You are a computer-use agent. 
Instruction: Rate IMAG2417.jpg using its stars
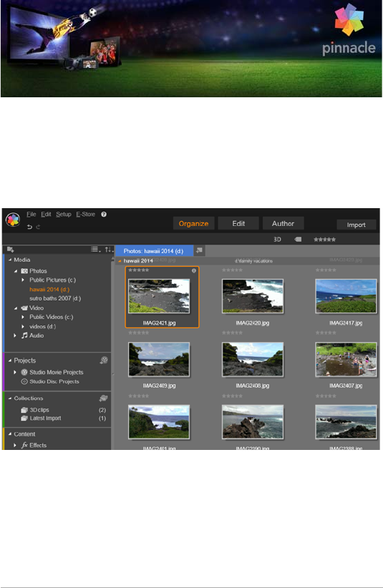pyautogui.click(x=326, y=270)
